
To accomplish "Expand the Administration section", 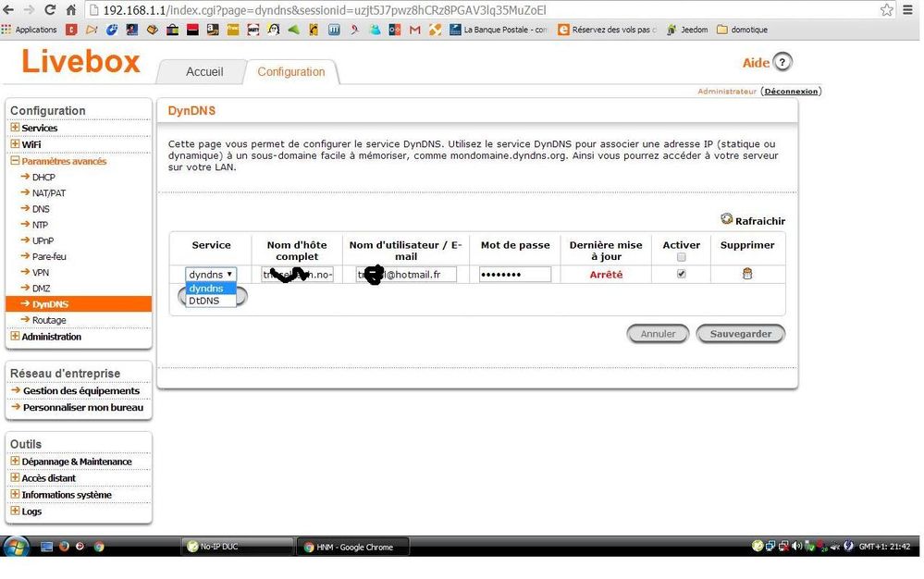I will [x=16, y=336].
